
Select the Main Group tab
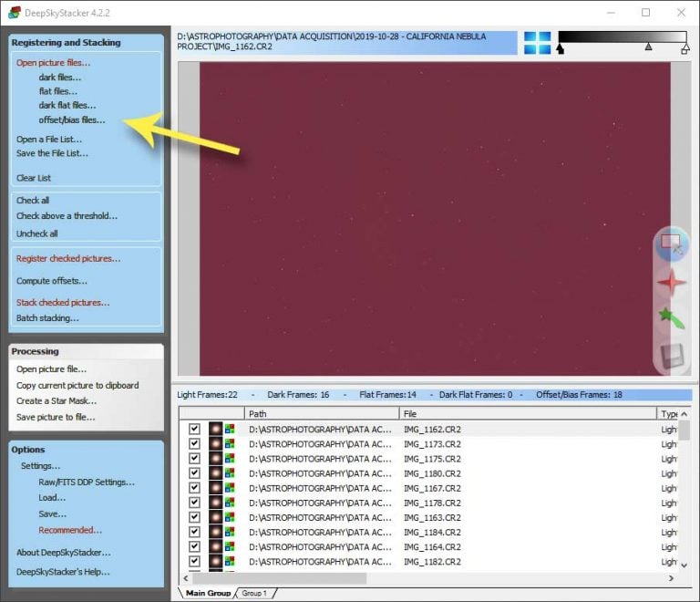(207, 593)
